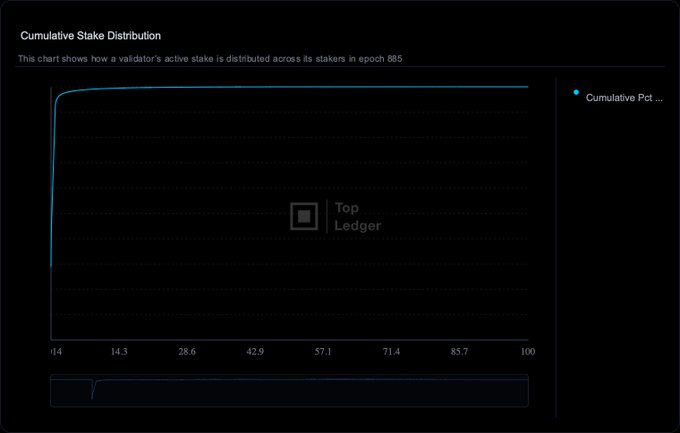Click the leftmost x-axis label
680x433 pixels.
coord(56,353)
